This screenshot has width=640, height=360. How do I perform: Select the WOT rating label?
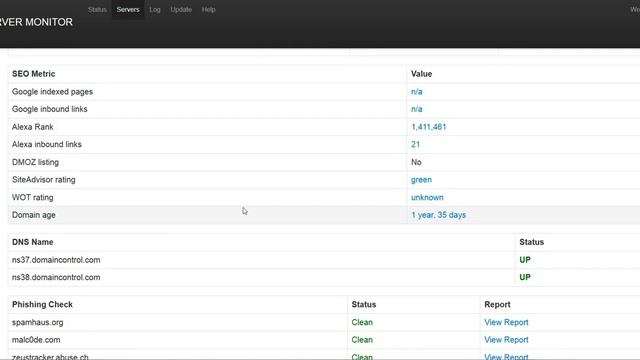[33, 198]
